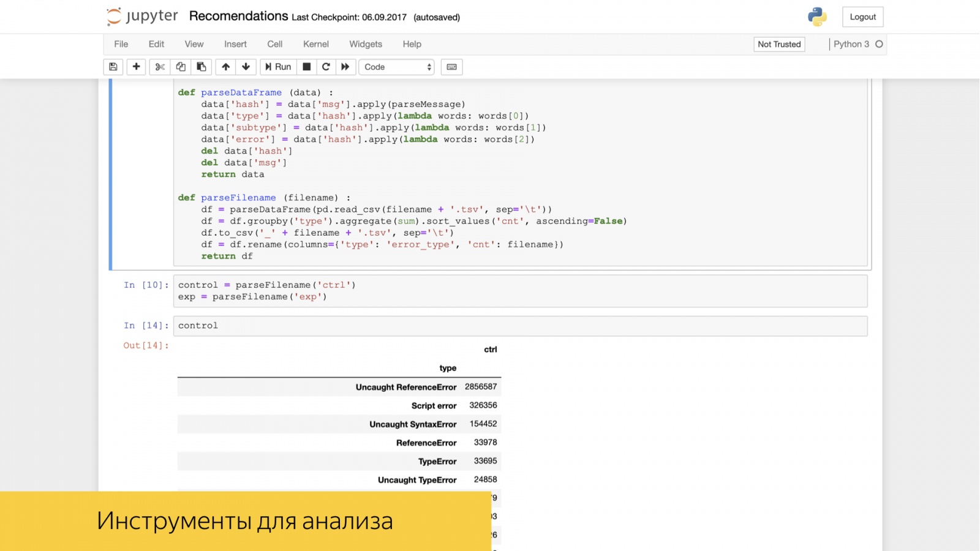Cut selected cells with scissors icon
The width and height of the screenshot is (980, 551).
pyautogui.click(x=160, y=67)
